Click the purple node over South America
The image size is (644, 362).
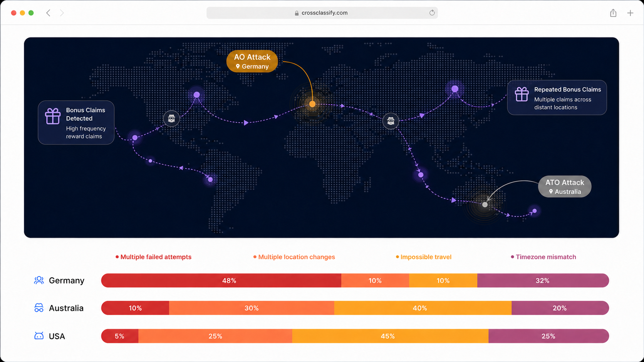[x=210, y=179]
